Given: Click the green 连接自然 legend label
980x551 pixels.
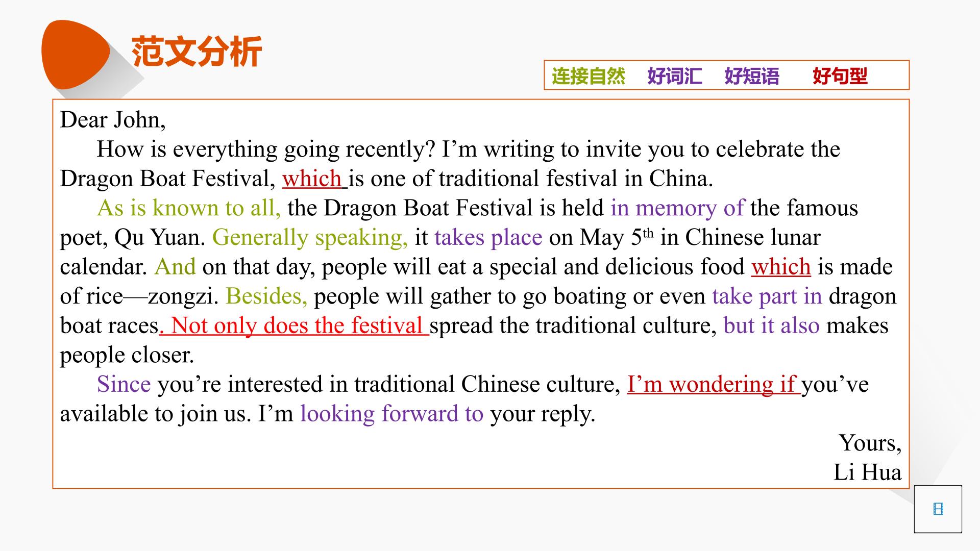Looking at the screenshot, I should [x=588, y=76].
